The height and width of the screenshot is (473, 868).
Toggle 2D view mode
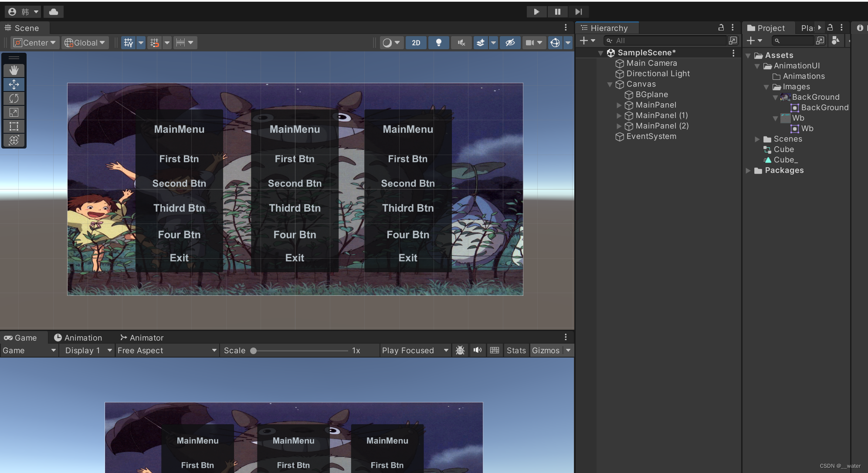[416, 43]
